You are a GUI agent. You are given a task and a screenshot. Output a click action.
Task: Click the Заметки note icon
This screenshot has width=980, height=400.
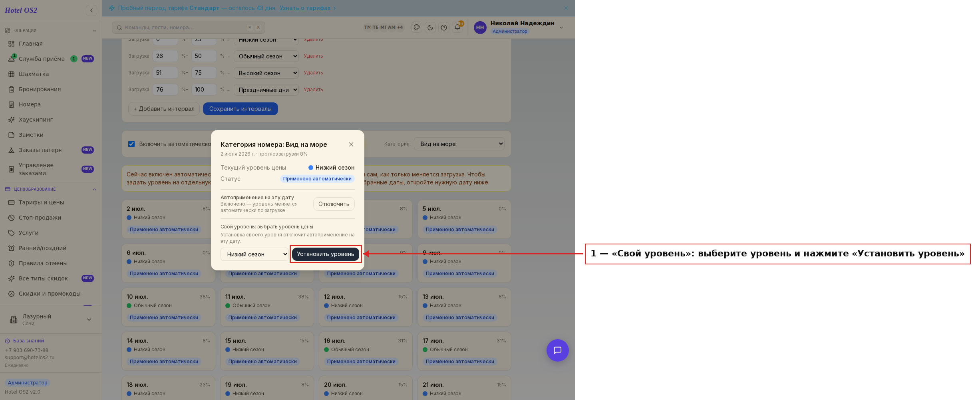(x=12, y=135)
